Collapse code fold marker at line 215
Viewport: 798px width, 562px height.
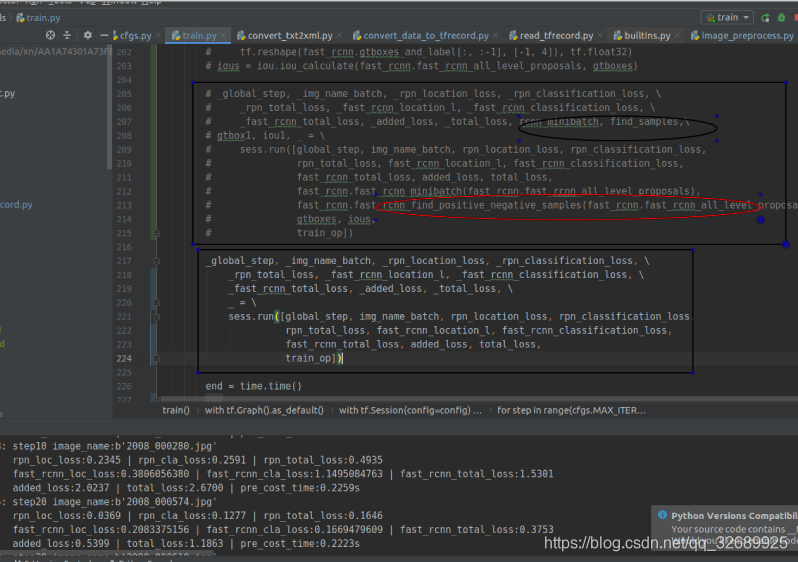click(x=157, y=233)
